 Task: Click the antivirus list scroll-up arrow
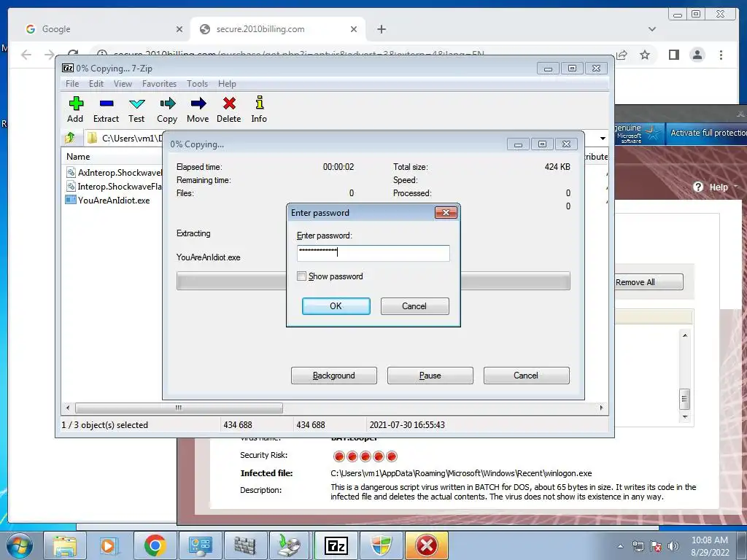685,335
